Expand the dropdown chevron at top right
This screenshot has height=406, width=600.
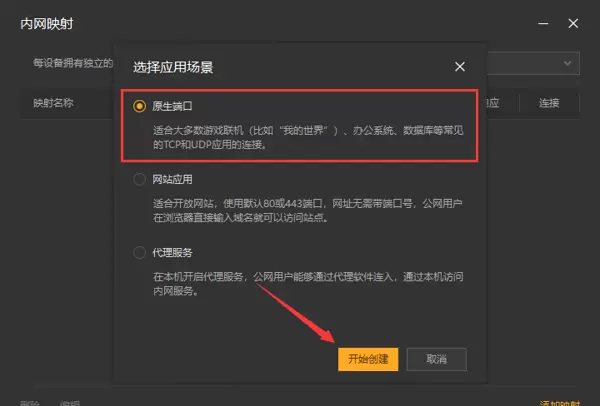(567, 63)
